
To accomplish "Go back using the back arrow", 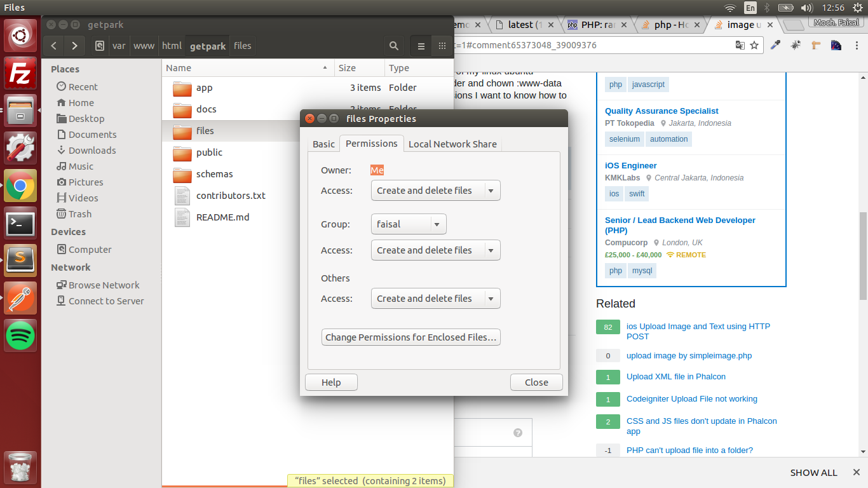I will (x=54, y=46).
